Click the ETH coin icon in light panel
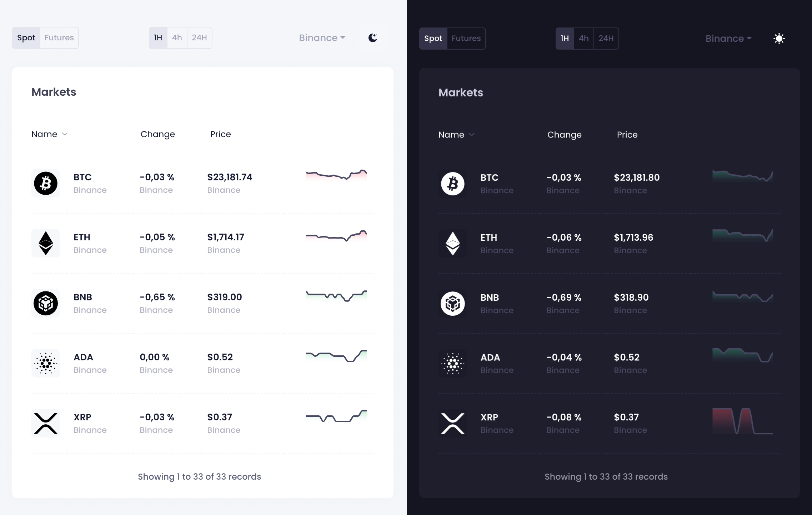 [46, 243]
